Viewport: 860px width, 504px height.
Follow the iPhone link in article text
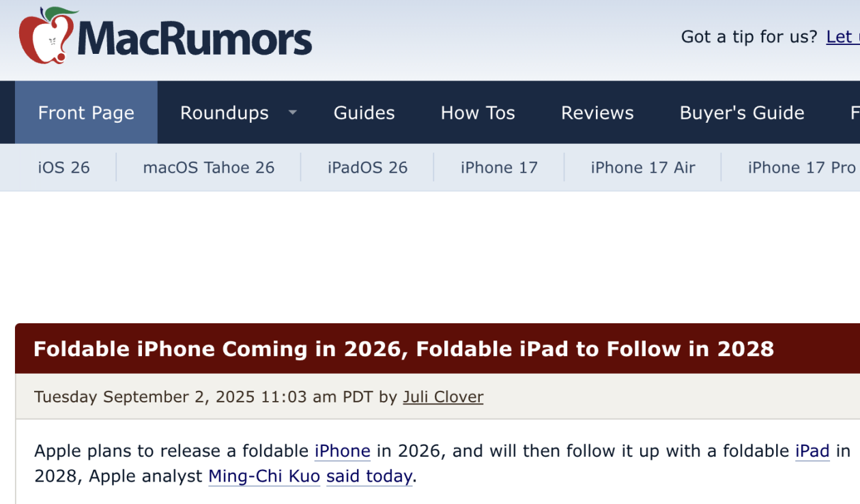[x=342, y=451]
